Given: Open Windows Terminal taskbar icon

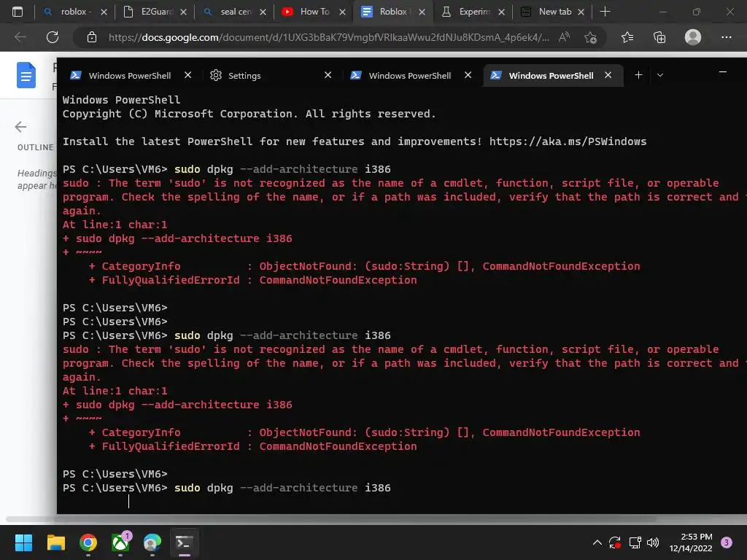Looking at the screenshot, I should [x=185, y=542].
